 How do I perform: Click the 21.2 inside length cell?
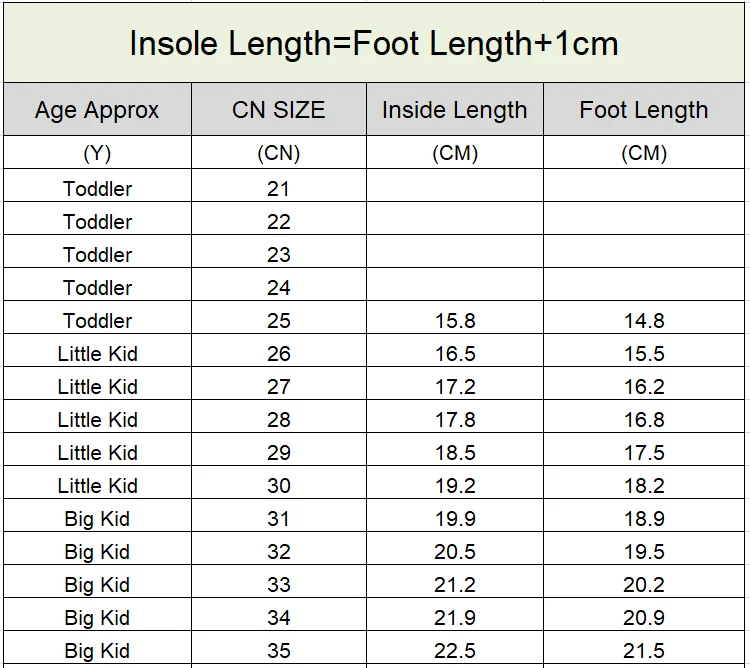(454, 585)
